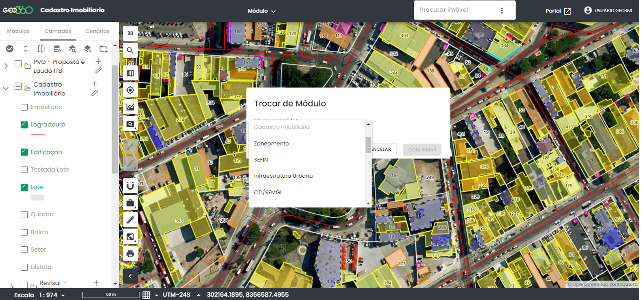Toggle the 3D map view button

(x=130, y=33)
